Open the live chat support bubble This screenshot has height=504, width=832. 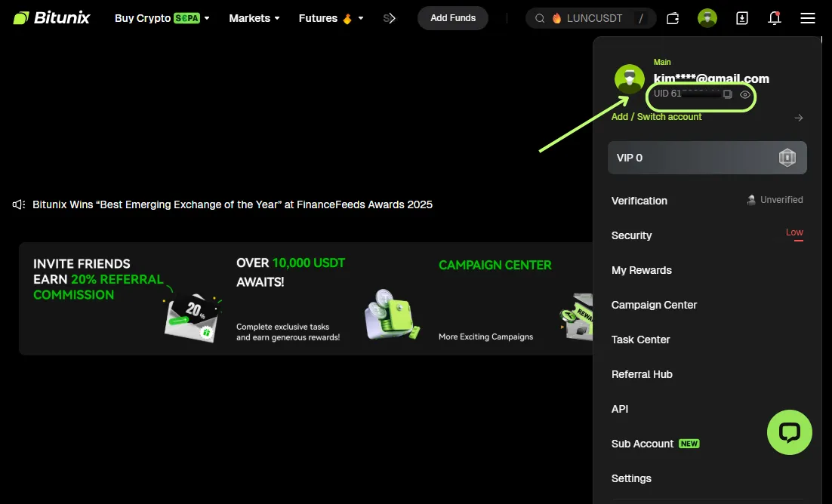pos(789,432)
